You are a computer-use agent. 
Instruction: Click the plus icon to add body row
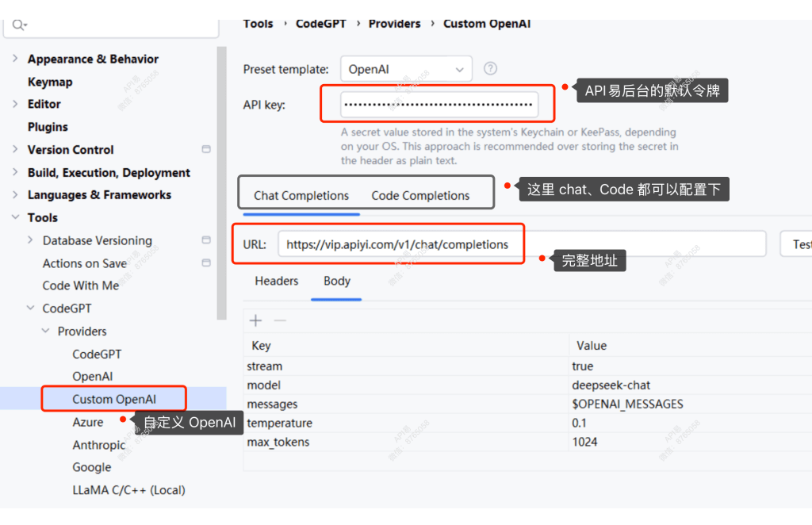(255, 320)
